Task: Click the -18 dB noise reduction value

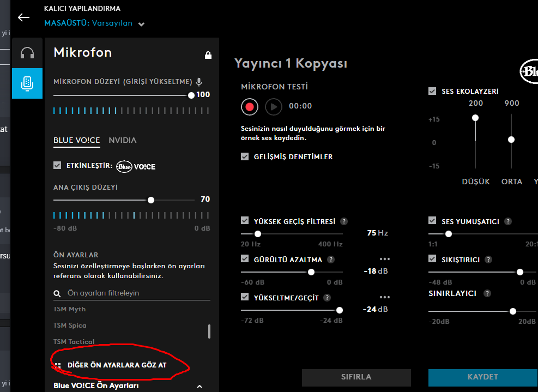Action: (376, 271)
